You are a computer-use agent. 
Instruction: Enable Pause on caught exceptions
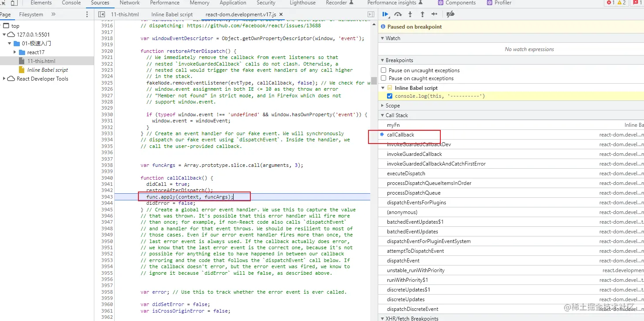coord(383,78)
